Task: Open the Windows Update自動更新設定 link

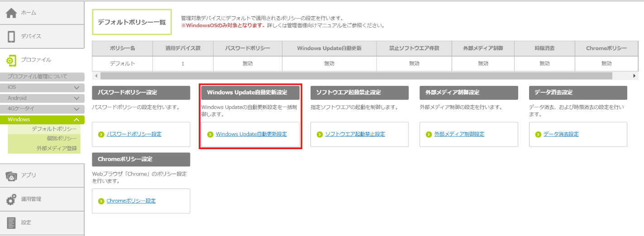Action: (251, 134)
